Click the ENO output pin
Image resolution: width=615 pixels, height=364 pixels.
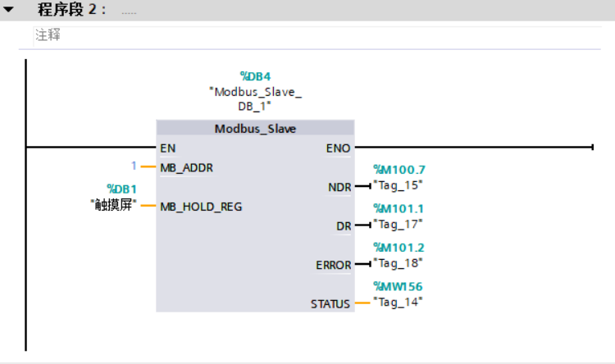pos(338,148)
